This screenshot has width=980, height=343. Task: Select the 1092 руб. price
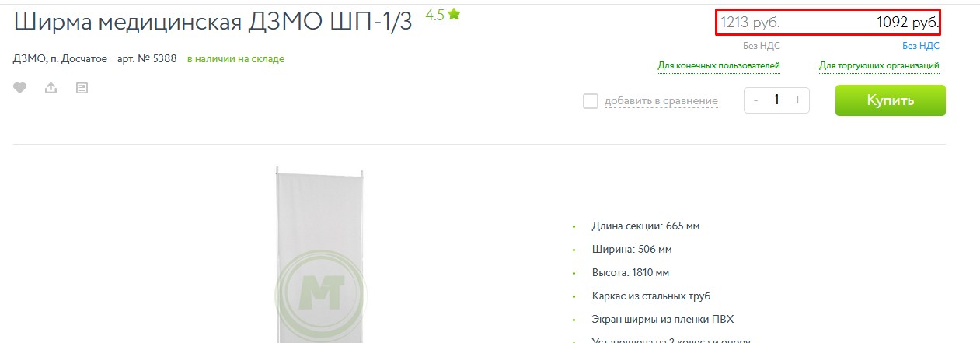(x=908, y=23)
